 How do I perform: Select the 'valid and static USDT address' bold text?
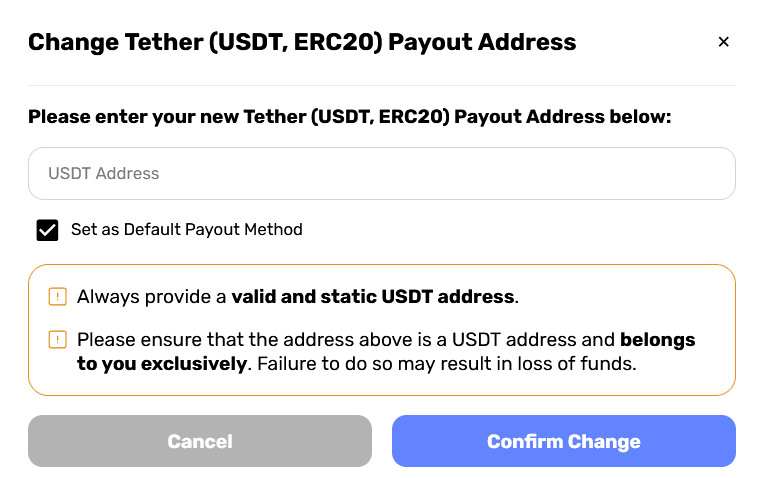coord(373,296)
